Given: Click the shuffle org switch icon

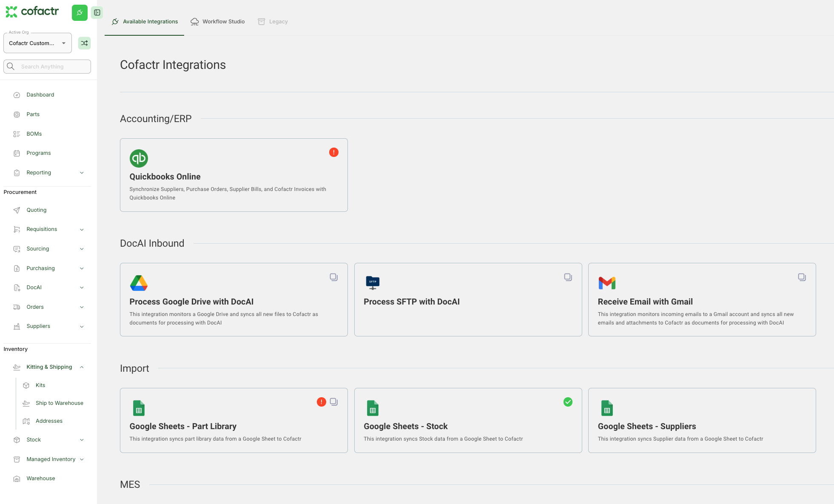Looking at the screenshot, I should pyautogui.click(x=84, y=43).
